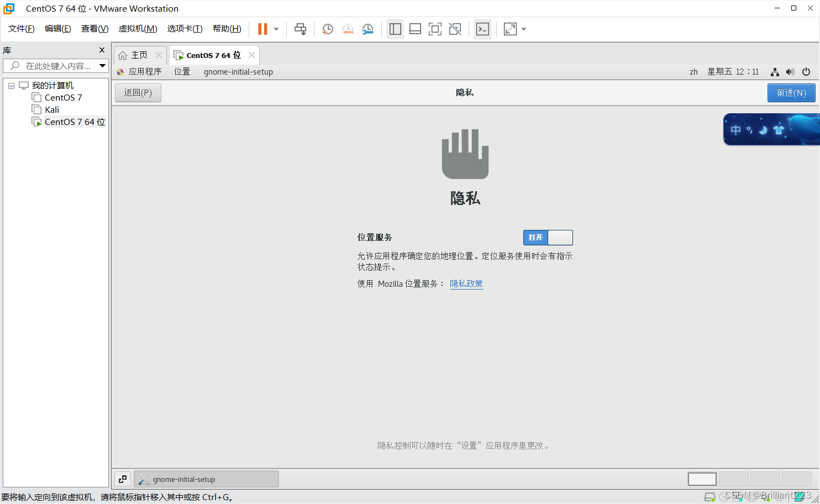Open the shirt skin icon on the input bar
Screen dimensions: 820x504
click(x=779, y=130)
